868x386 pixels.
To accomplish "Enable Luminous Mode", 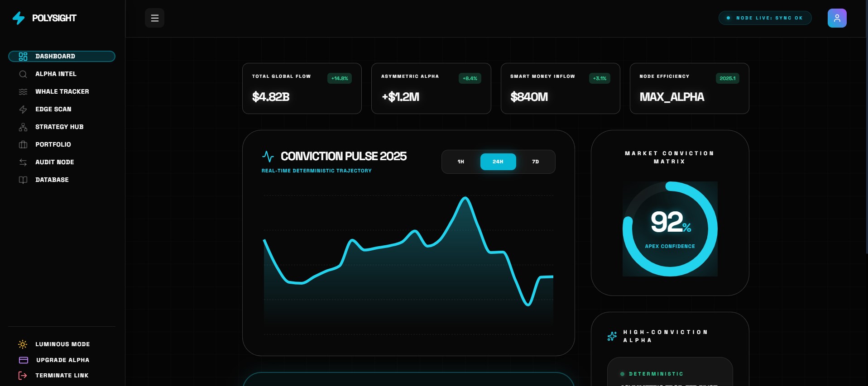I will [x=62, y=344].
